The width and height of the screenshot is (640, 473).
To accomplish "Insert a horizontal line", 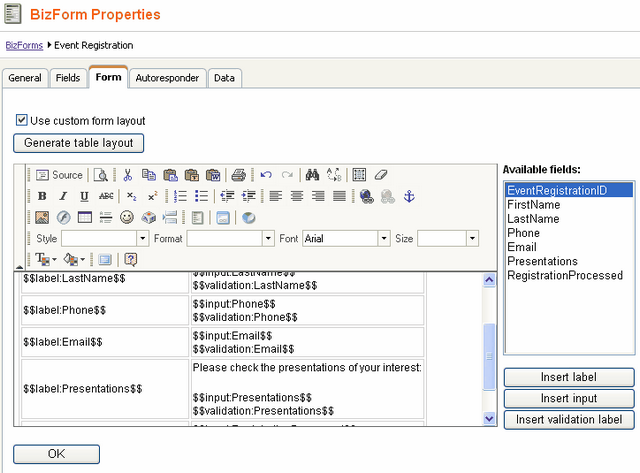I will [x=106, y=218].
